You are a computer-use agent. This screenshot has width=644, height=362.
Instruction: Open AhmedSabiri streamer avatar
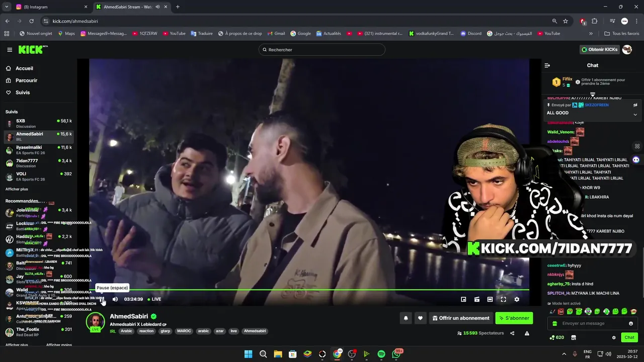point(95,322)
